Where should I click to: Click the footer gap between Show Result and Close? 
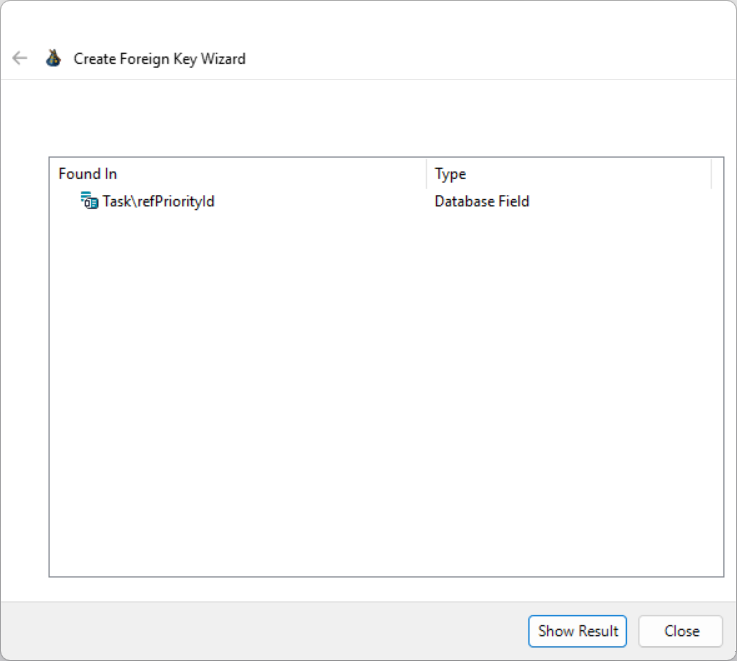click(633, 631)
